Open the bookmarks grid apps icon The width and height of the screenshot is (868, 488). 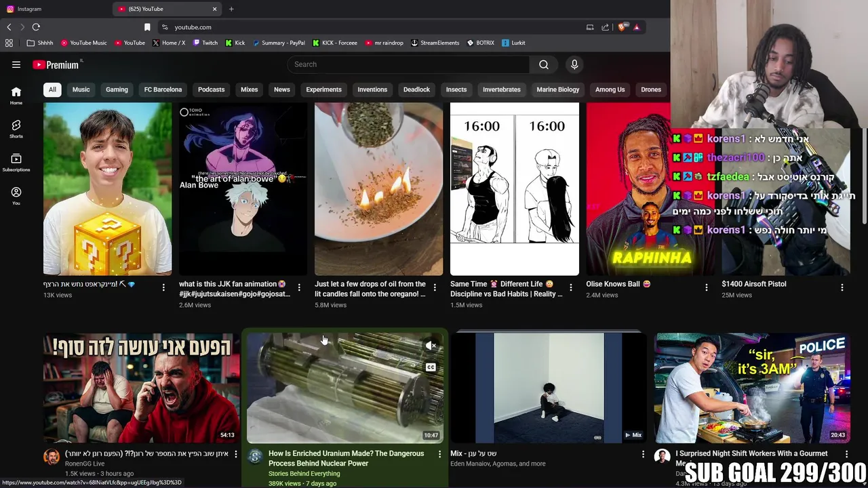tap(9, 43)
